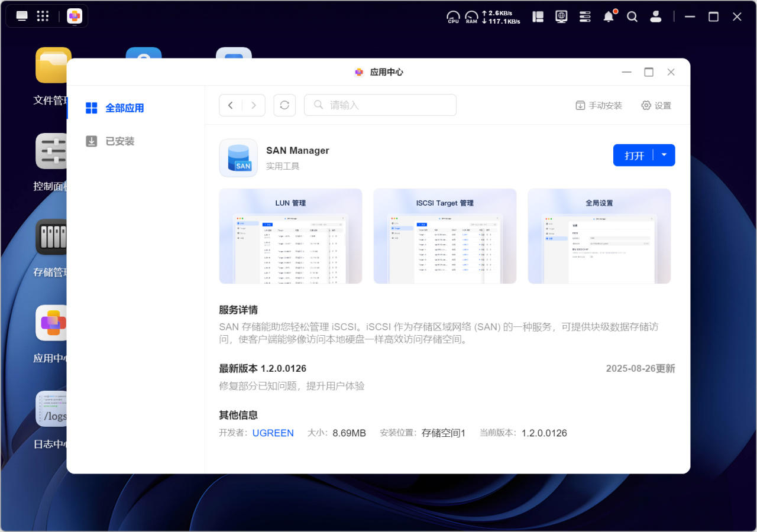Check the RAM usage gauge

[471, 17]
